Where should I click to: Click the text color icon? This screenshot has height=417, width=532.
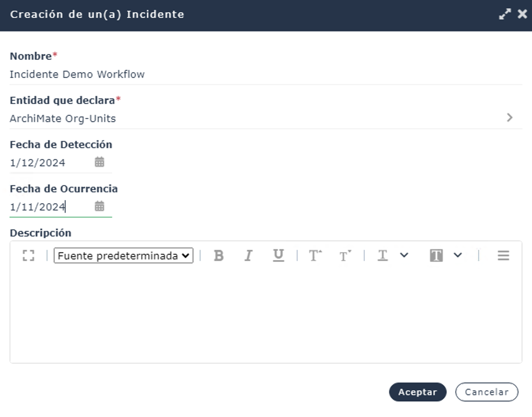click(382, 255)
